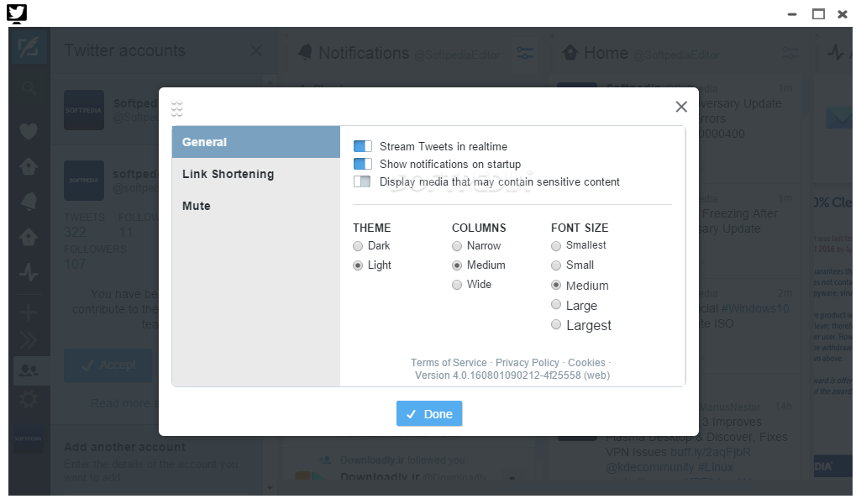This screenshot has width=861, height=504.
Task: Close the settings dialog with X
Action: pos(681,107)
